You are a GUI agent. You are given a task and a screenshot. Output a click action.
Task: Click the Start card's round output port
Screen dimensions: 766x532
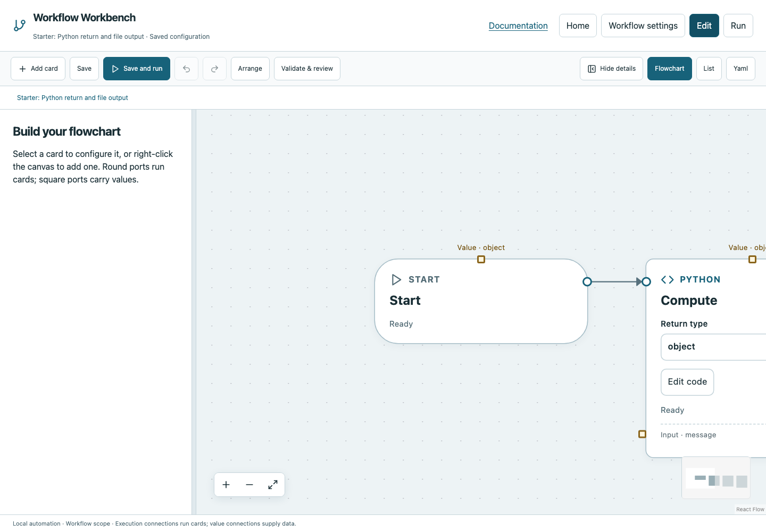(x=587, y=281)
